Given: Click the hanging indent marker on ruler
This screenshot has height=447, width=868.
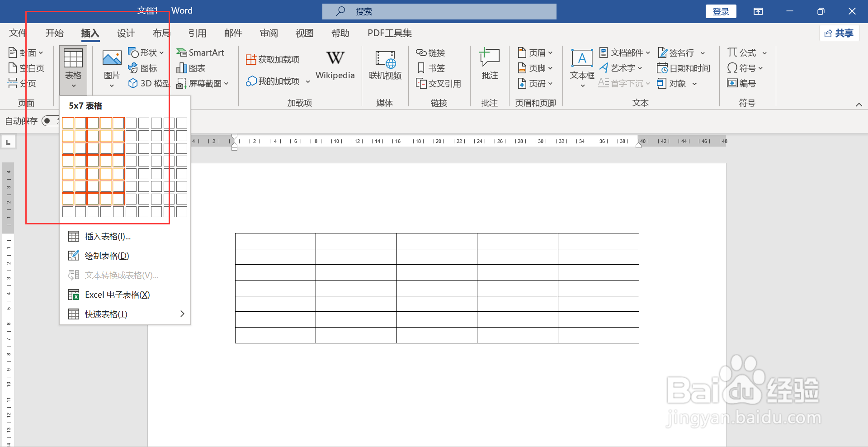Looking at the screenshot, I should click(x=234, y=144).
